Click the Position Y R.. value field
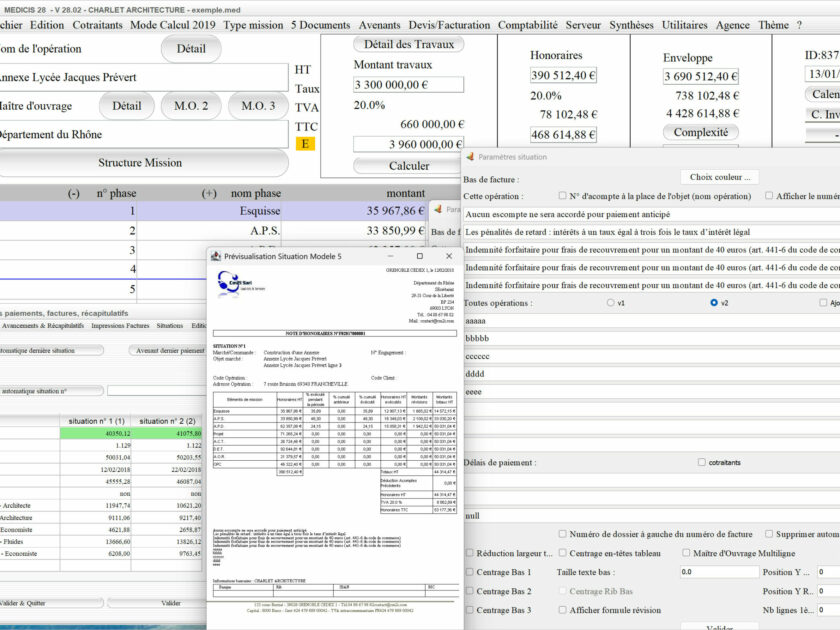The width and height of the screenshot is (840, 630). tap(828, 591)
